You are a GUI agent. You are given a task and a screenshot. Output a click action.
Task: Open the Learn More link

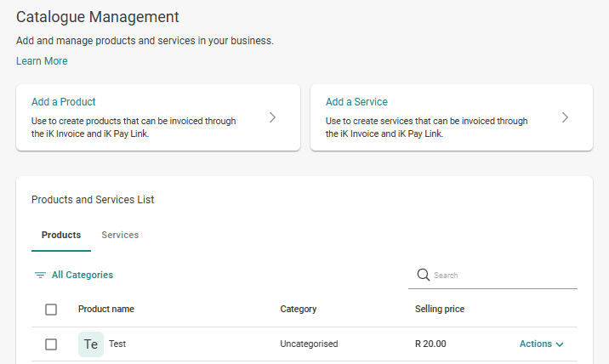coord(42,61)
